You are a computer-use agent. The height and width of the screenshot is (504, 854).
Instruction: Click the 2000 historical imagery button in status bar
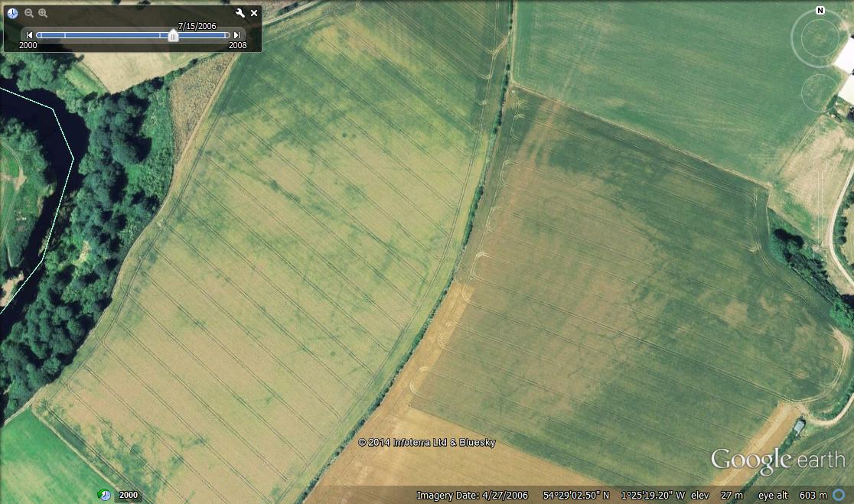[129, 495]
